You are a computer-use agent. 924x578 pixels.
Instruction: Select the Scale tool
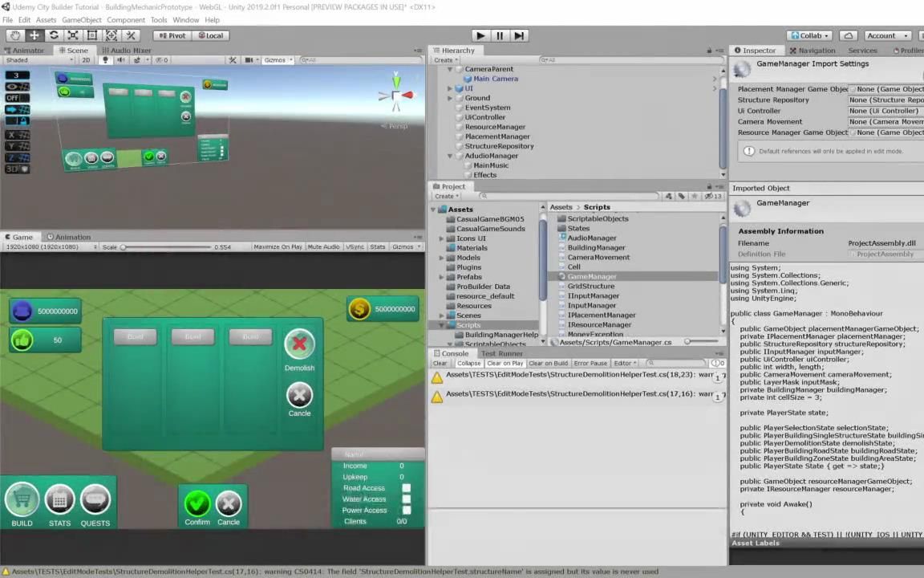pyautogui.click(x=72, y=35)
